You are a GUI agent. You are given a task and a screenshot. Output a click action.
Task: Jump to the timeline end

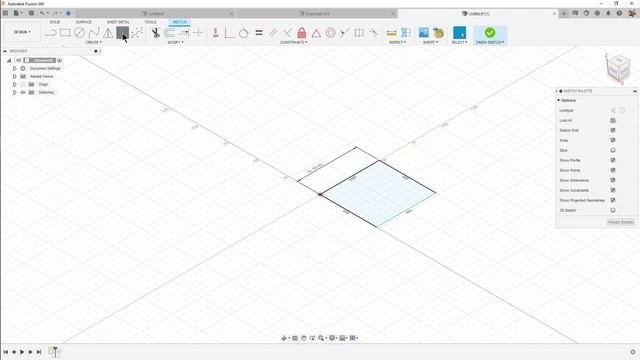coord(39,351)
